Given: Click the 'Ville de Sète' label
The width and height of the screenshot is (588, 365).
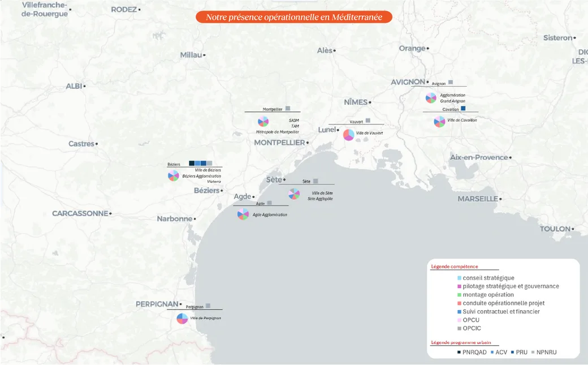Looking at the screenshot, I should point(322,193).
